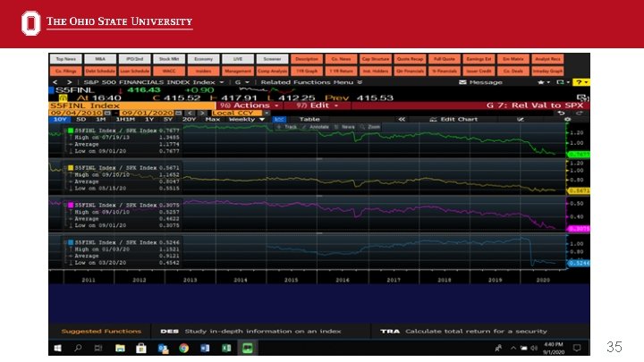This screenshot has width=644, height=362.
Task: Undo the last chart change
Action: (x=562, y=113)
